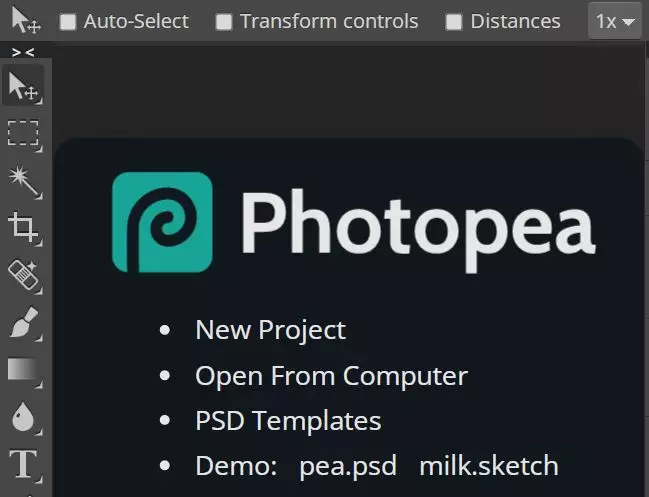Viewport: 649px width, 497px height.
Task: Open the pea.psd demo file
Action: click(348, 466)
